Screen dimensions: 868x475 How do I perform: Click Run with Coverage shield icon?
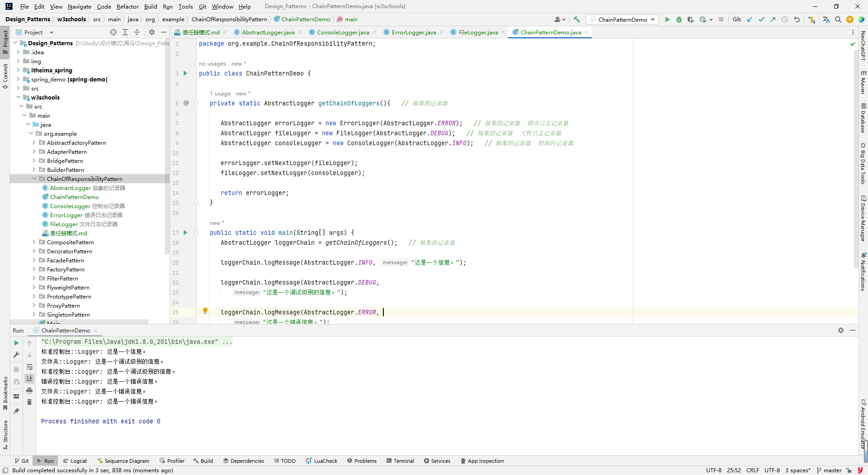690,19
